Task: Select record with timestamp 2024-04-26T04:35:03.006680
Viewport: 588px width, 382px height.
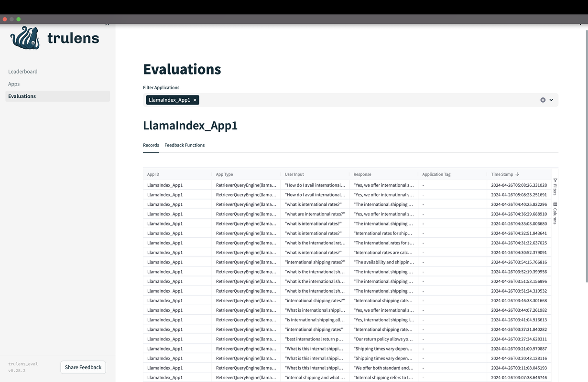Action: point(347,223)
